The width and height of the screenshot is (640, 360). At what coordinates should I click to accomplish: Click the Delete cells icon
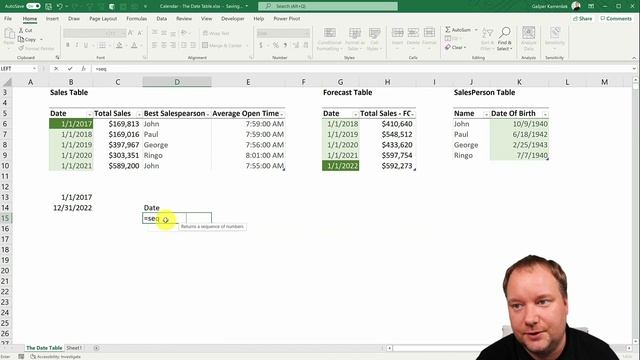click(413, 33)
